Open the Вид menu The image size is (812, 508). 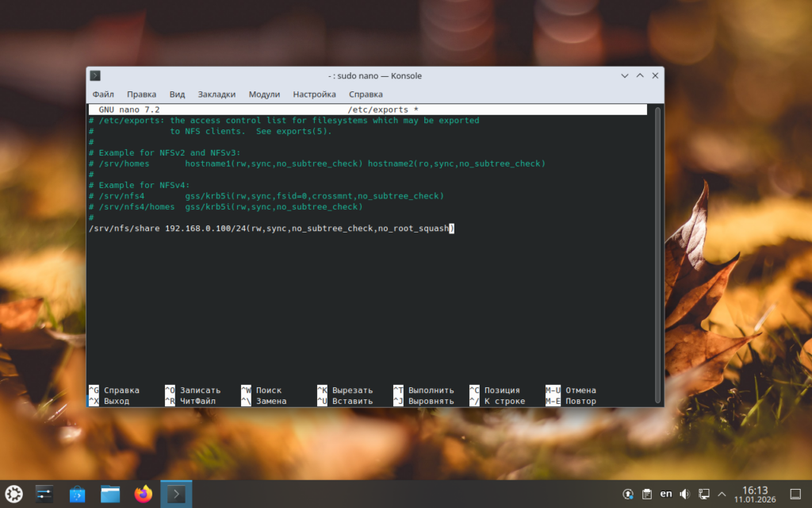(x=177, y=94)
